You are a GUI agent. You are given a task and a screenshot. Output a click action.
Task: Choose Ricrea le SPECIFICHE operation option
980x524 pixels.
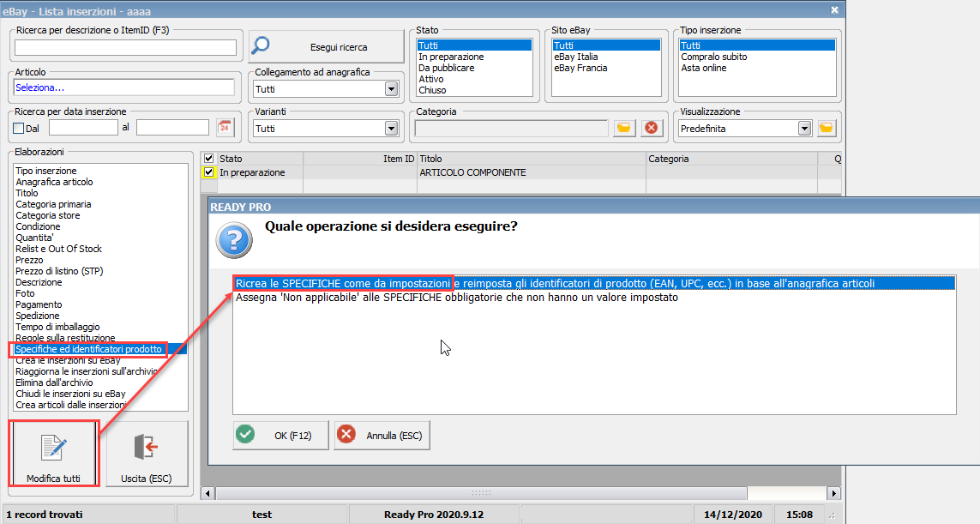594,284
